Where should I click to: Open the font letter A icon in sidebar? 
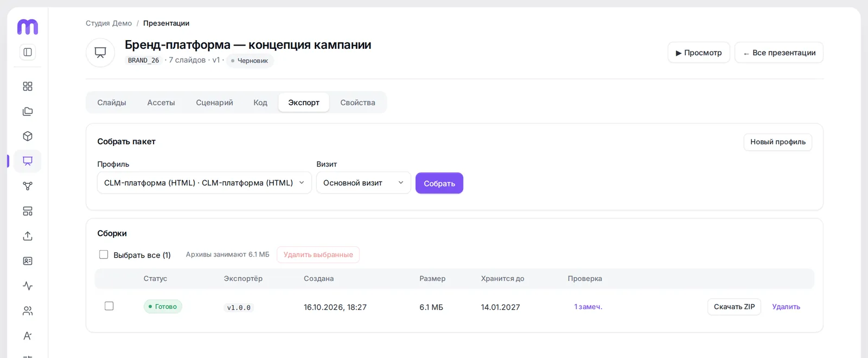(28, 336)
